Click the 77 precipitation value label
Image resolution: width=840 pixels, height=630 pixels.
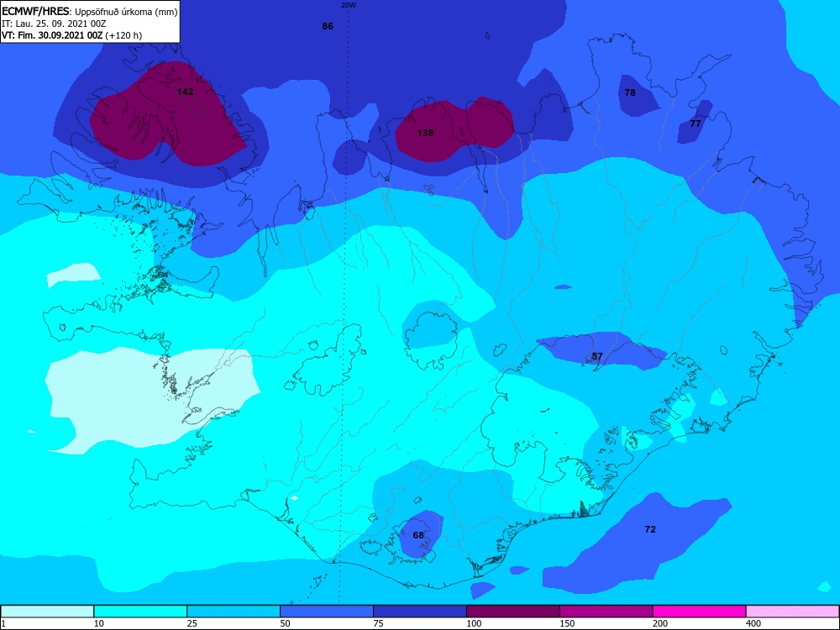[x=696, y=123]
